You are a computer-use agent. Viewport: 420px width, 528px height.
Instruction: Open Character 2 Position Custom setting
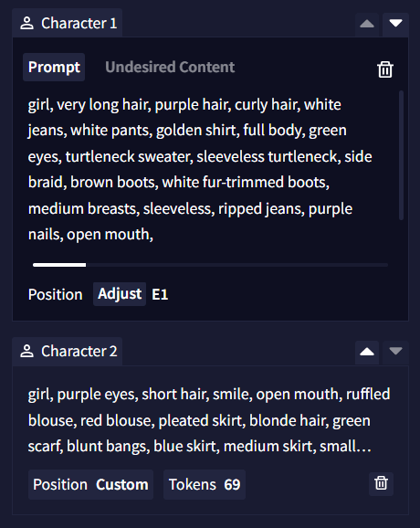91,484
